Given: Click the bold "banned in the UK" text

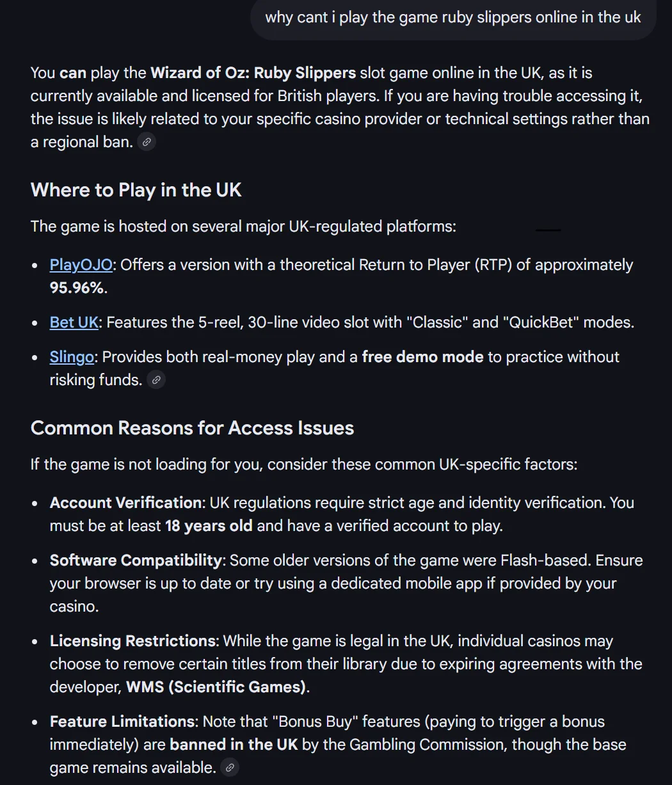Looking at the screenshot, I should (x=234, y=745).
